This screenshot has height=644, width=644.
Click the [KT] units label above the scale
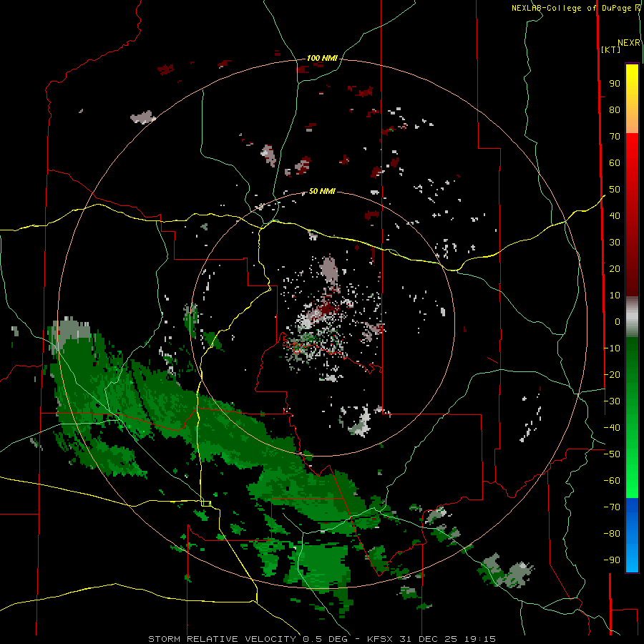pyautogui.click(x=611, y=49)
